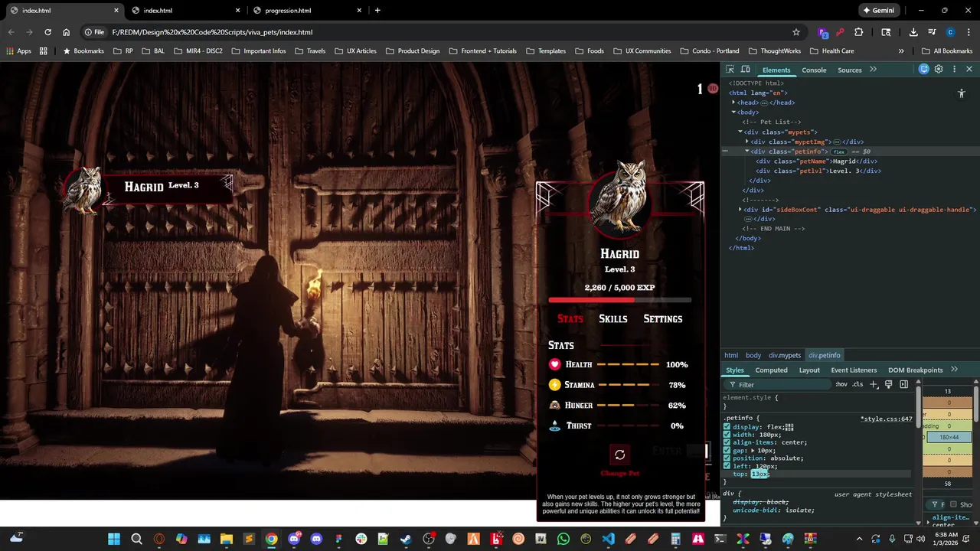Viewport: 980px width, 551px height.
Task: Expand the gap shorthand property triangle
Action: 753,450
